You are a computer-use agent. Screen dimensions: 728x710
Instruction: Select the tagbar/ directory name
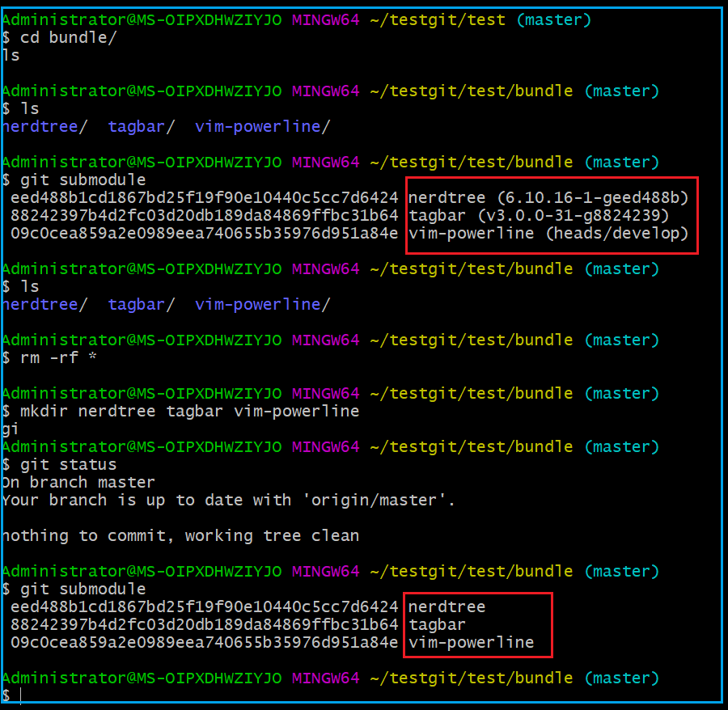coord(136,126)
